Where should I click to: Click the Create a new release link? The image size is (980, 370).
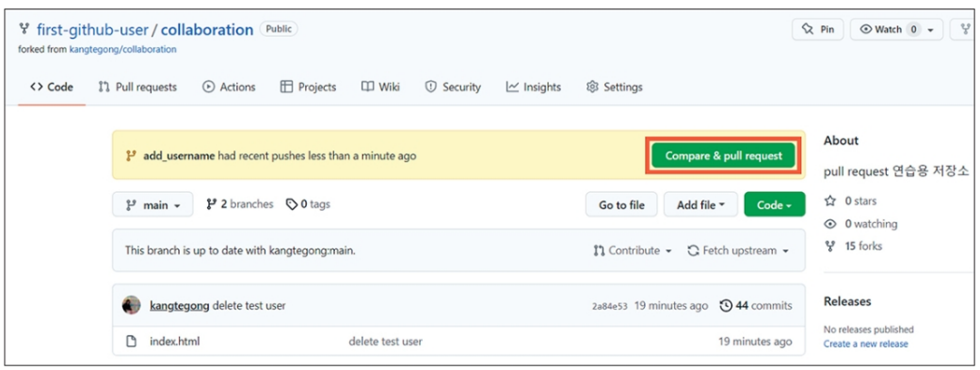(866, 344)
